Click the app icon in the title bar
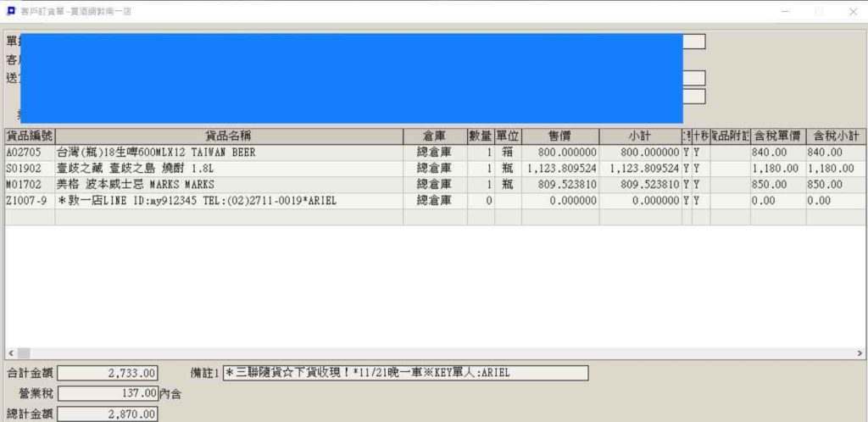The image size is (868, 422). [10, 11]
